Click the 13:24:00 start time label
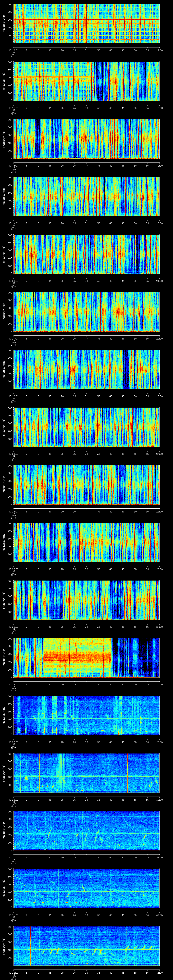 point(14,511)
